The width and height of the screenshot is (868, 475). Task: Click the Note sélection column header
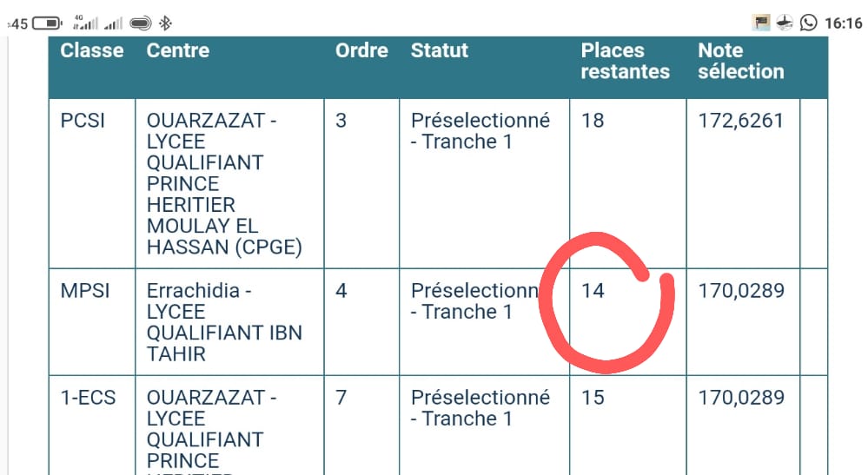tap(740, 61)
